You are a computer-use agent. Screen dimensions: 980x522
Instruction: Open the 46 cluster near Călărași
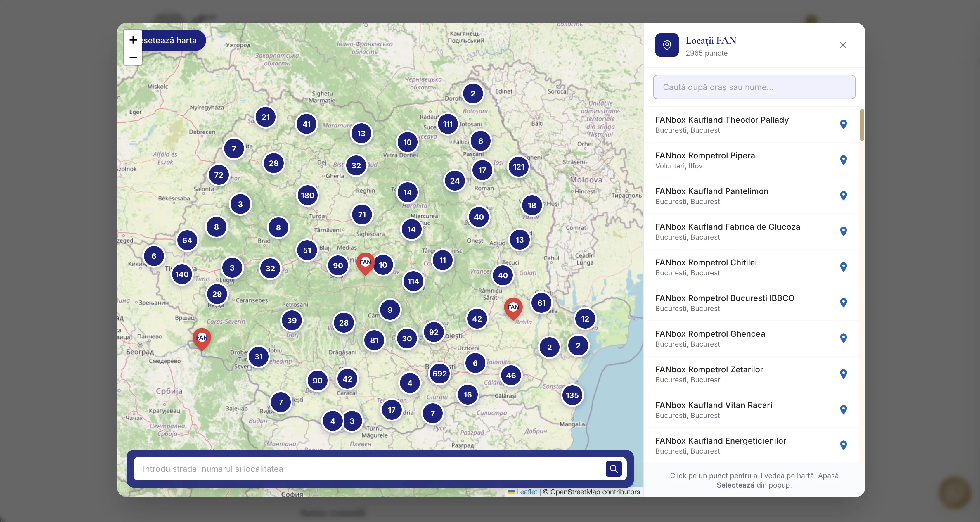tap(511, 376)
